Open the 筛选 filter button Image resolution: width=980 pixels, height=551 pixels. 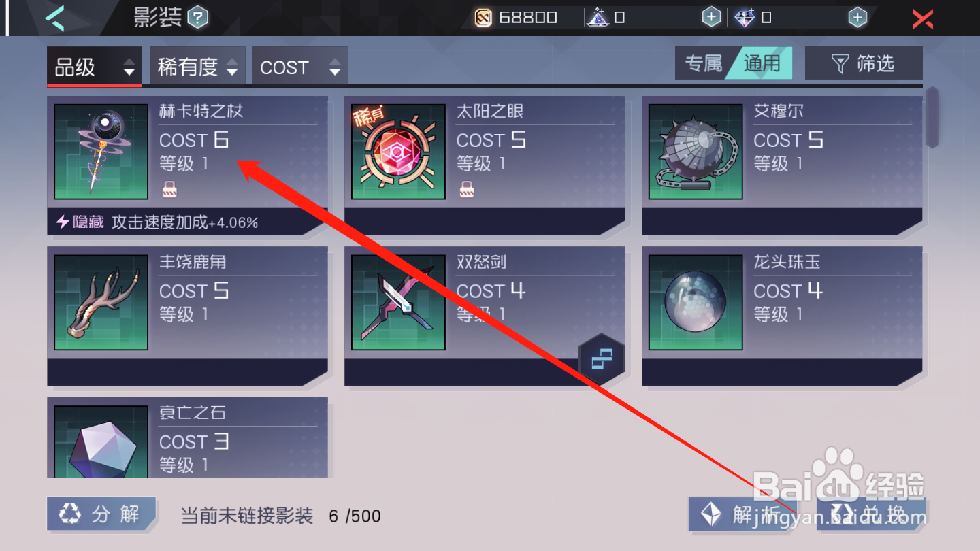coord(864,63)
